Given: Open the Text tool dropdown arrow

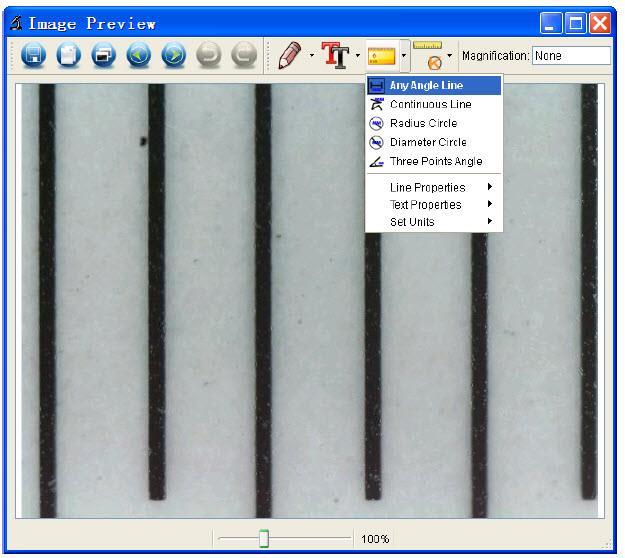Looking at the screenshot, I should point(358,55).
